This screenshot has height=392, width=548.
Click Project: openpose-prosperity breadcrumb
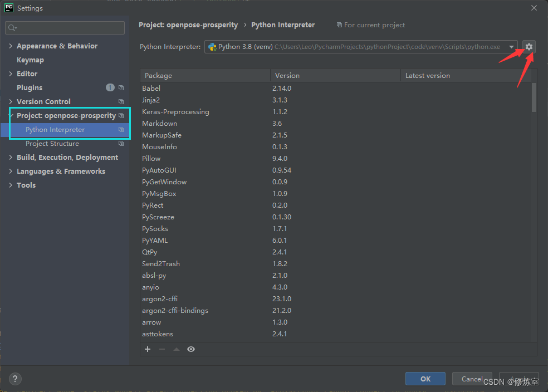tap(188, 25)
